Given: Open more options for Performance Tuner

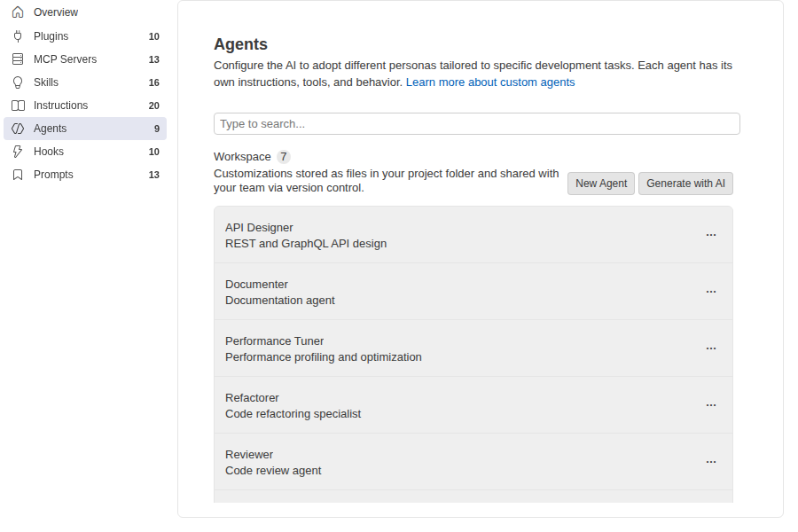Looking at the screenshot, I should [x=711, y=348].
